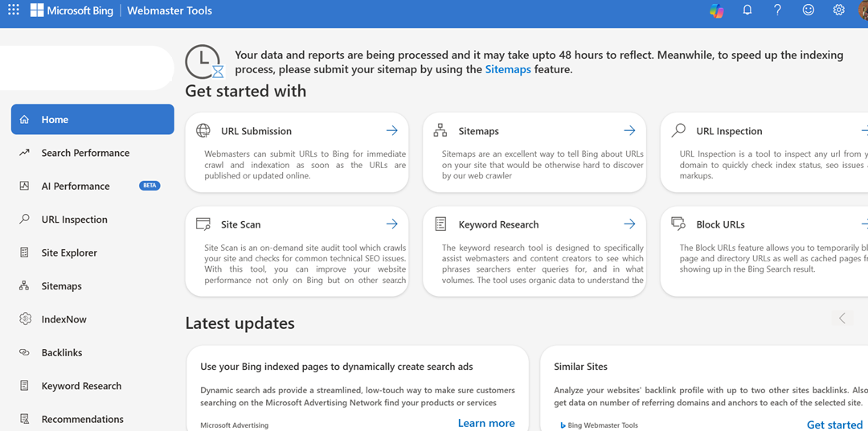The image size is (868, 431).
Task: Go to previous Latest updates with chevron
Action: (842, 318)
